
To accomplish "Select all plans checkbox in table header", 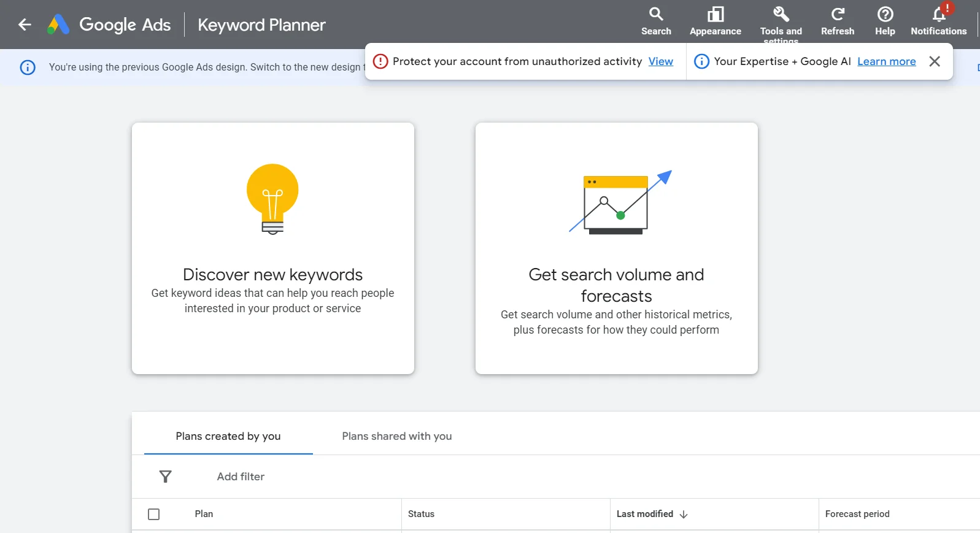I will [x=154, y=514].
